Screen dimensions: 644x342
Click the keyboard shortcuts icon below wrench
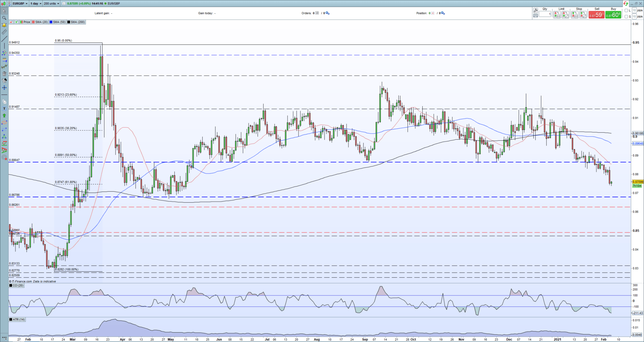tap(535, 15)
